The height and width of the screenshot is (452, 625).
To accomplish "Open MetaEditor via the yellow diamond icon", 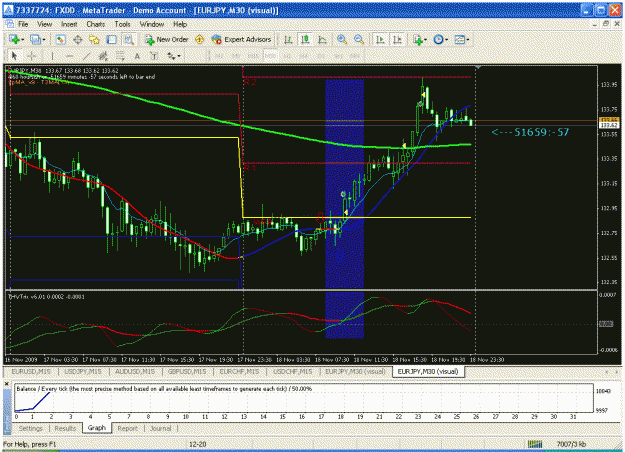I will 199,39.
